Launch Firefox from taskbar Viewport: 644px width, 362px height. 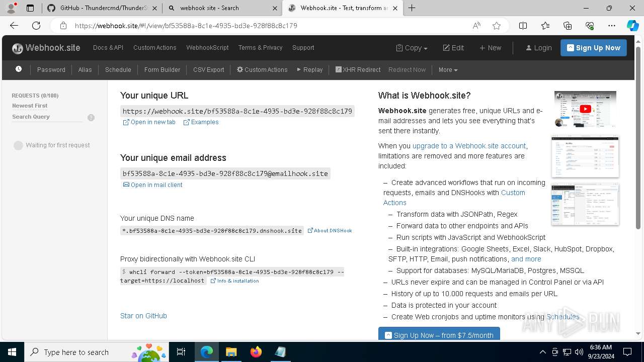click(256, 352)
